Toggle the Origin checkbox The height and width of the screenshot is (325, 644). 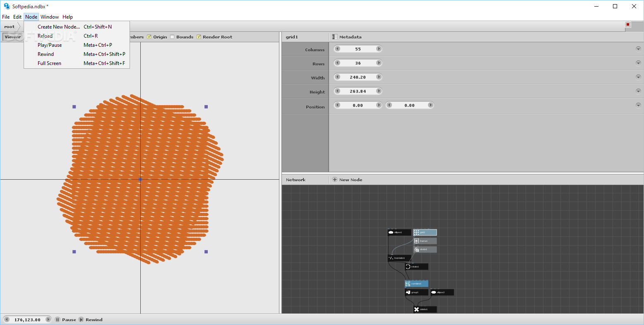tap(149, 37)
